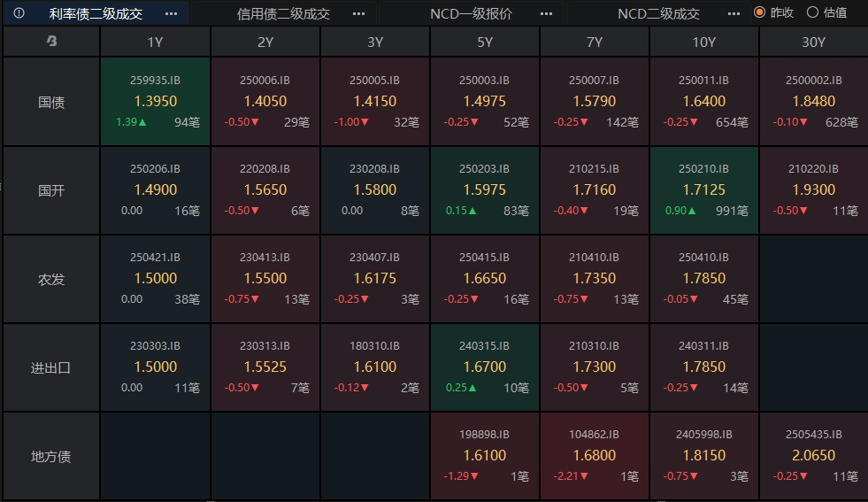Open the NCD二级成交 tab
Viewport: 868px width, 502px height.
tap(659, 14)
